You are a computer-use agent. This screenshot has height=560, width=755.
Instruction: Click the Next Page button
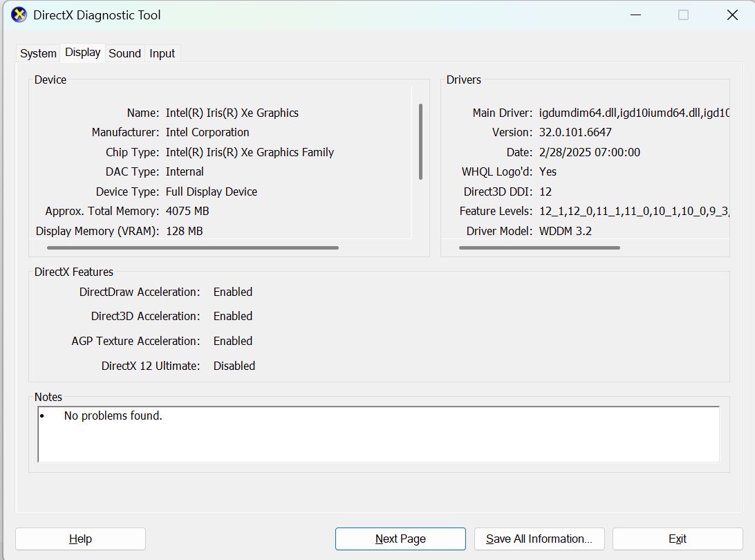pyautogui.click(x=400, y=539)
